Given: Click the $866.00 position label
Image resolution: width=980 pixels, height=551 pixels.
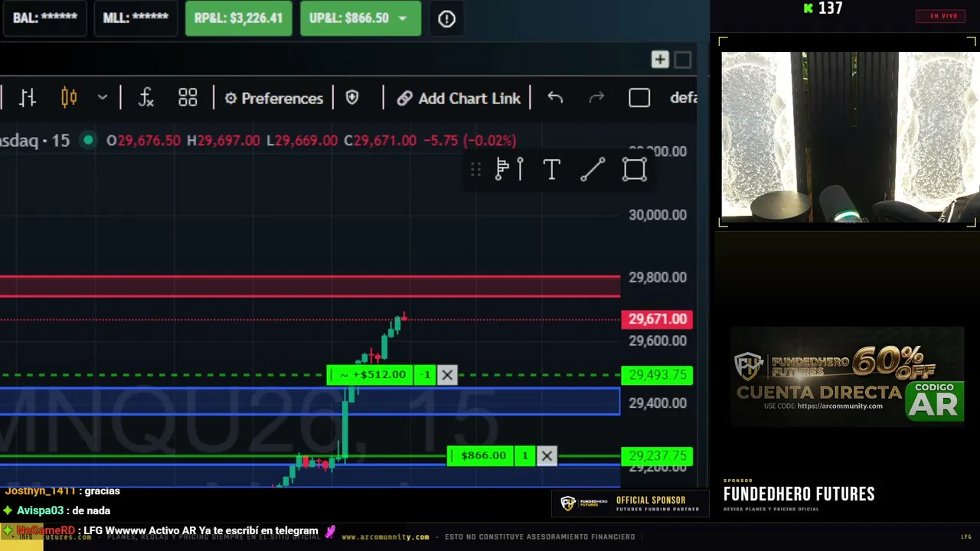Looking at the screenshot, I should [x=481, y=456].
